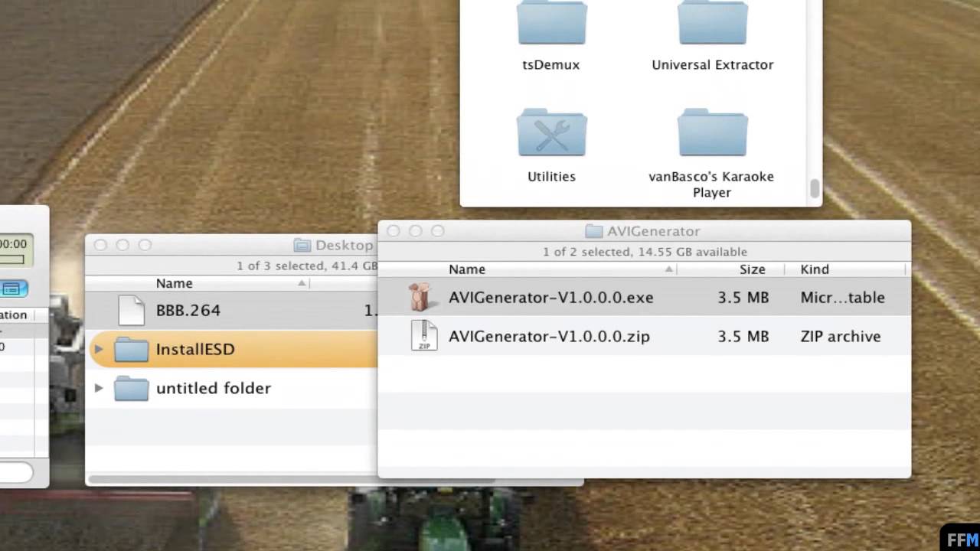Click the blue view button in left window
Viewport: 980px width, 551px height.
pyautogui.click(x=13, y=289)
